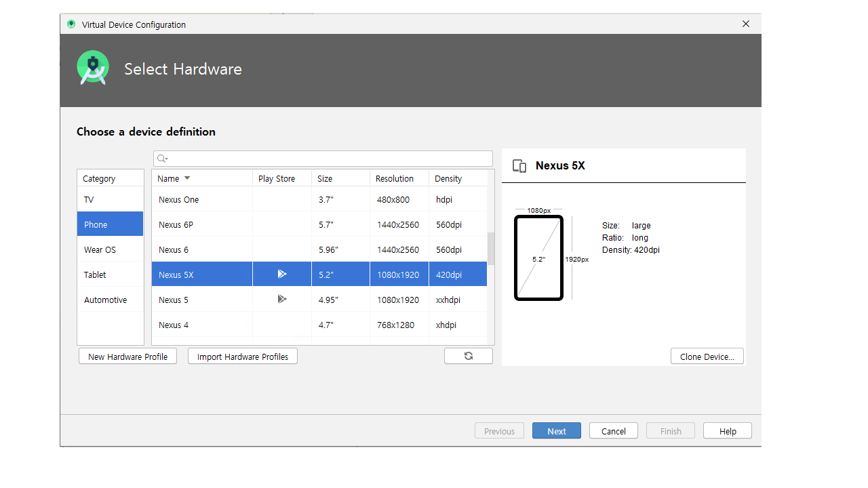Click the Play Store icon for Nexus 5X
The width and height of the screenshot is (868, 488).
pyautogui.click(x=282, y=274)
